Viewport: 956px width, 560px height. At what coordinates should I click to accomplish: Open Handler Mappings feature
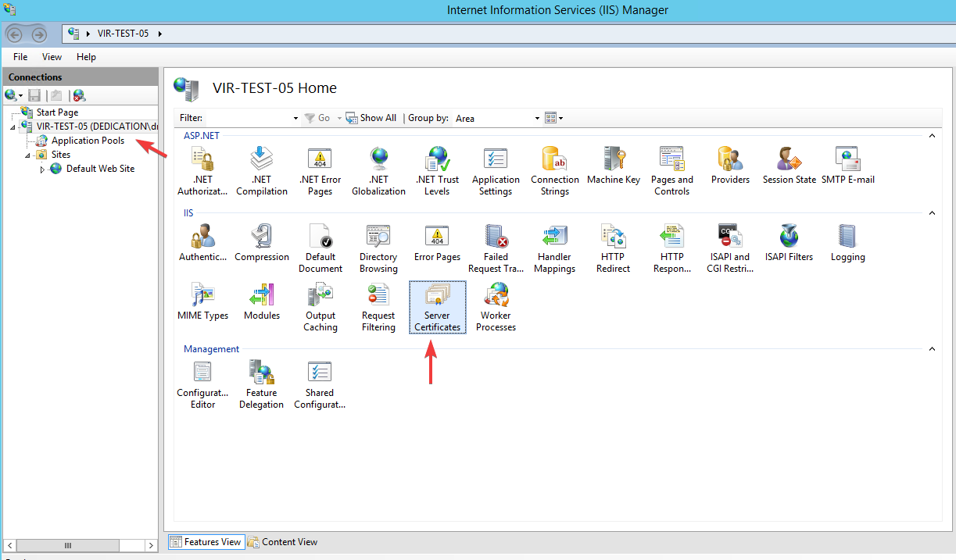[x=554, y=249]
